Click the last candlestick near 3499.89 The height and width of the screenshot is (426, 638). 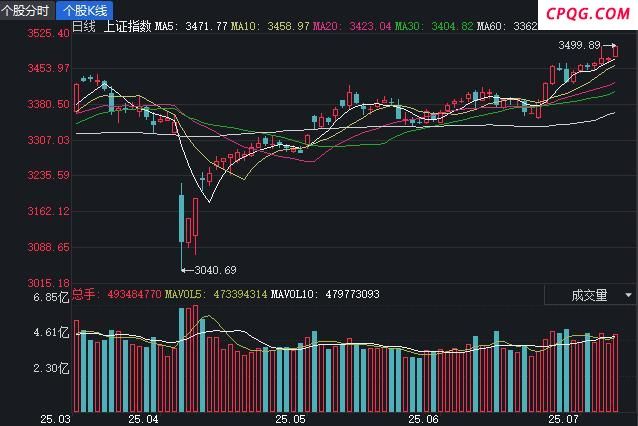(x=615, y=51)
